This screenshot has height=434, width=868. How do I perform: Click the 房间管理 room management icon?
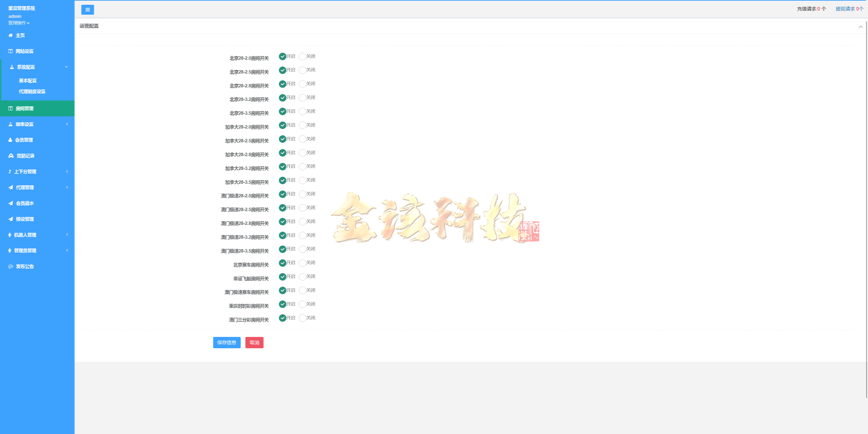(x=10, y=108)
